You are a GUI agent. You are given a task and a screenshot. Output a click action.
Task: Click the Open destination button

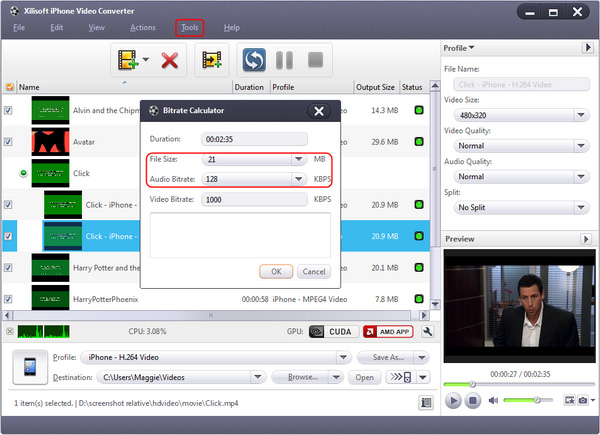point(364,377)
